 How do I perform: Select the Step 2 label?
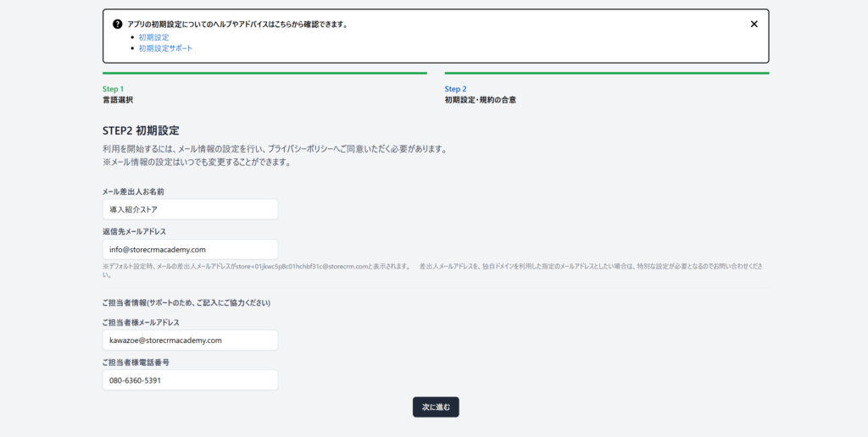[x=455, y=89]
